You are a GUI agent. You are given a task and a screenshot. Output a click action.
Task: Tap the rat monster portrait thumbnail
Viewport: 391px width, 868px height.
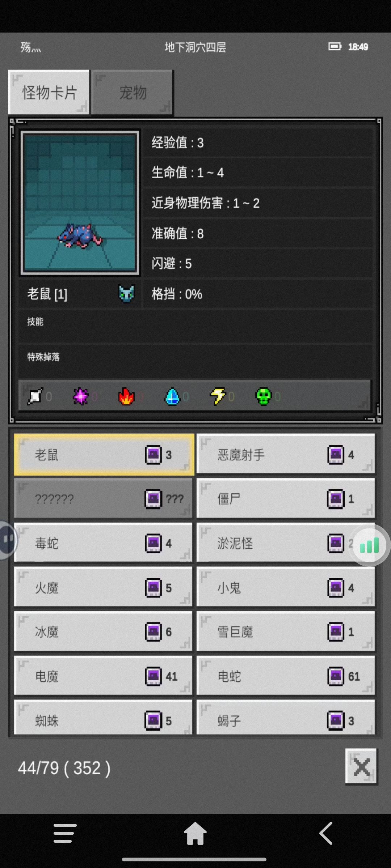[x=80, y=203]
